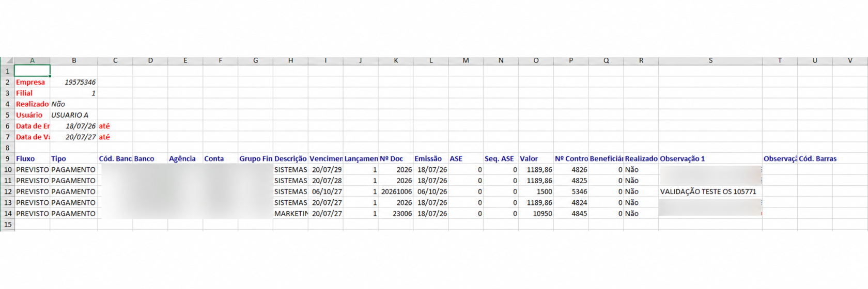Click the select-all corner of the sheet
This screenshot has width=868, height=289.
(7, 60)
